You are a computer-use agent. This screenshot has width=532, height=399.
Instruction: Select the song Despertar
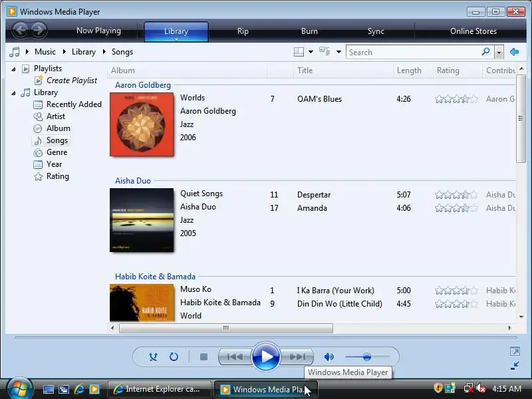point(314,195)
